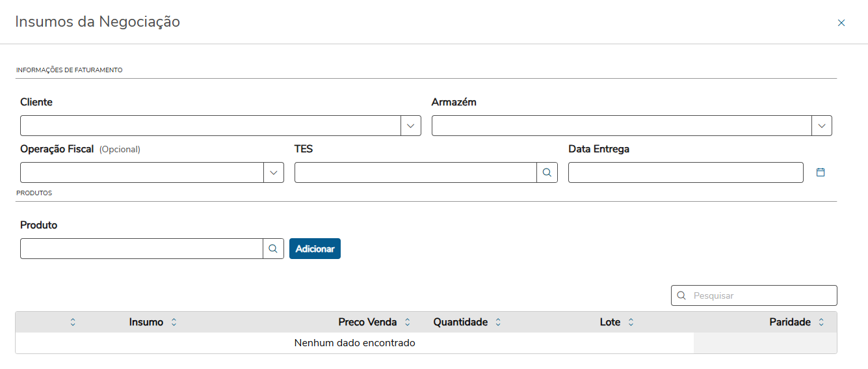Close the Insumos da Negociação dialog
The width and height of the screenshot is (868, 369).
[x=841, y=23]
